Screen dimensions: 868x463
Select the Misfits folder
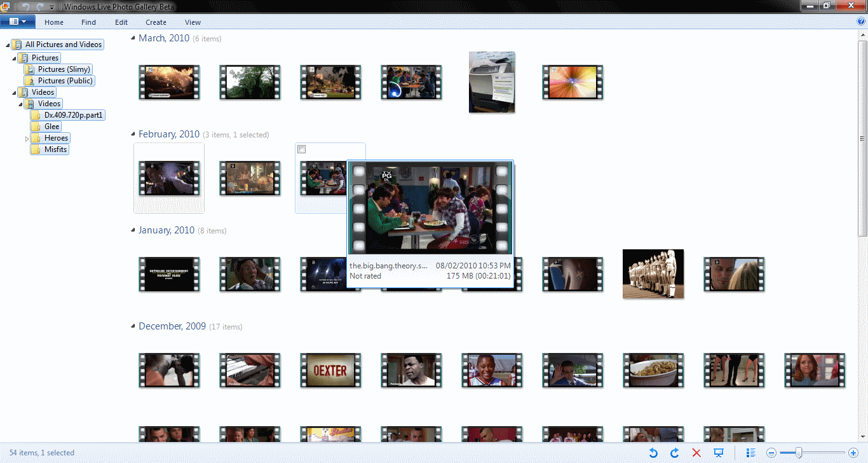click(55, 149)
